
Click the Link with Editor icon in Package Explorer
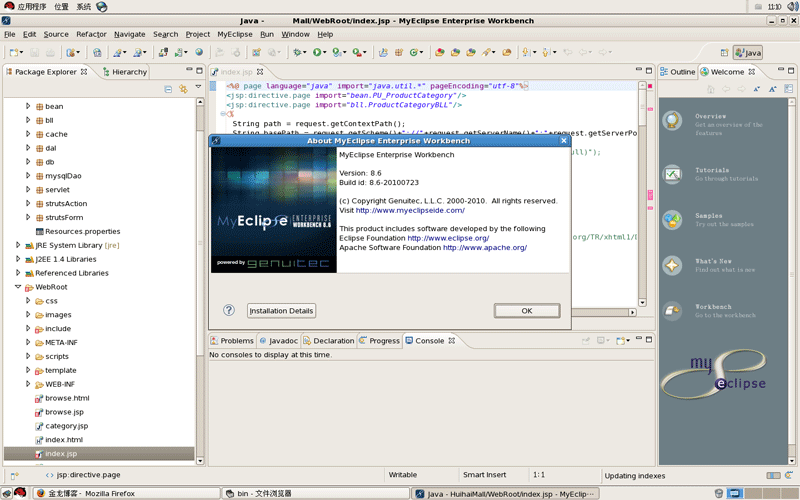tap(183, 89)
